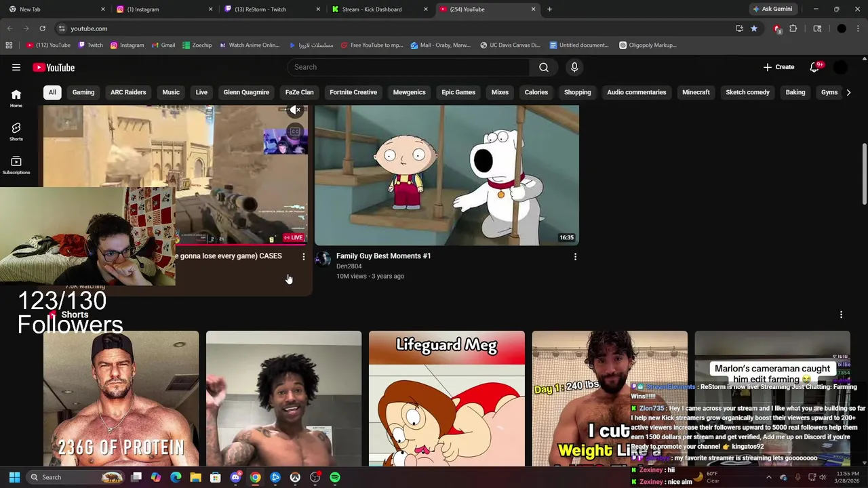Open the YouTube account avatar menu
Viewport: 868px width, 488px height.
pos(840,67)
